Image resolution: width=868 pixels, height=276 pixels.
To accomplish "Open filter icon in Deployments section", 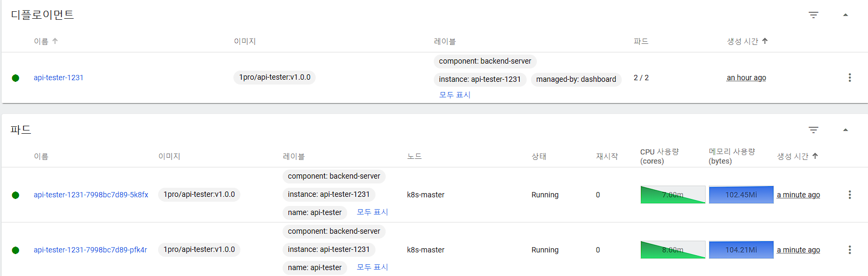I will coord(813,15).
